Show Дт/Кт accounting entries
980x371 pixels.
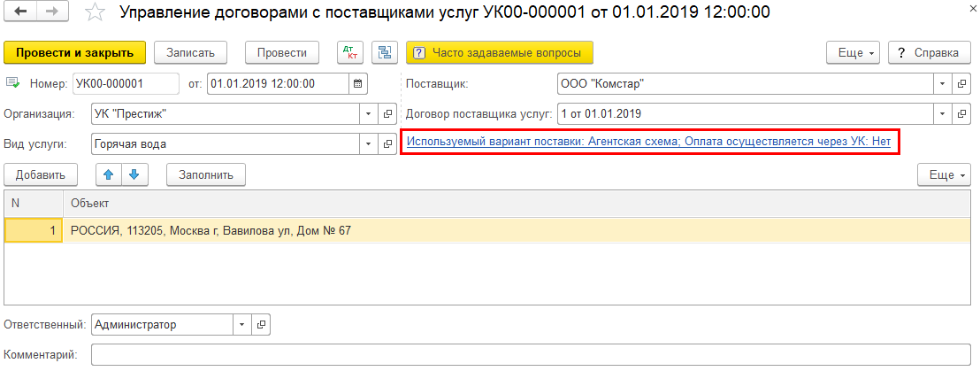tap(351, 52)
